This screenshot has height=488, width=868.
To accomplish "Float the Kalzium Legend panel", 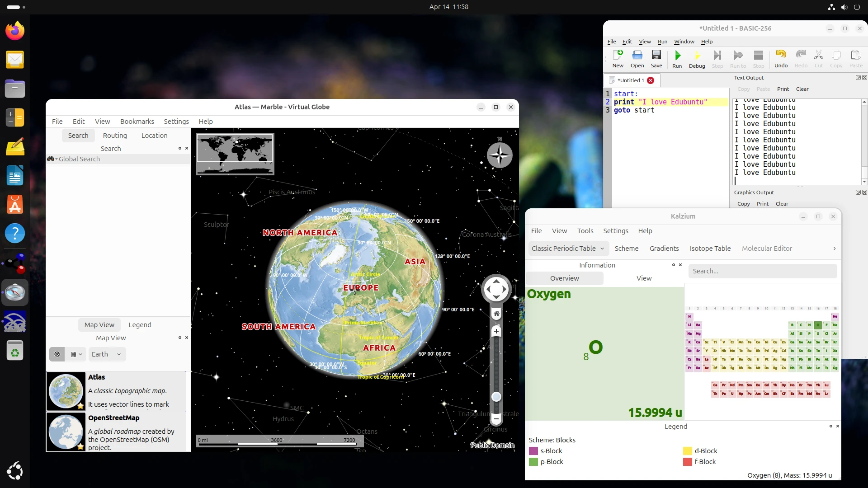I will 830,426.
